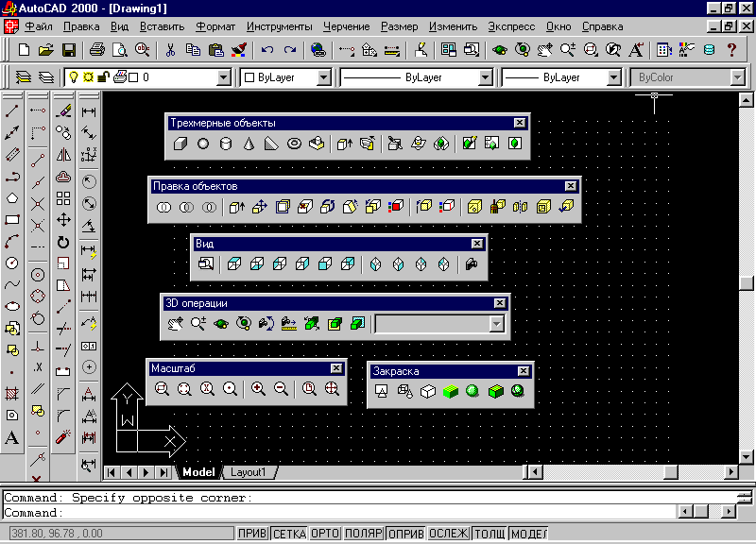This screenshot has width=756, height=544.
Task: Click in the Command line input
Action: point(340,513)
